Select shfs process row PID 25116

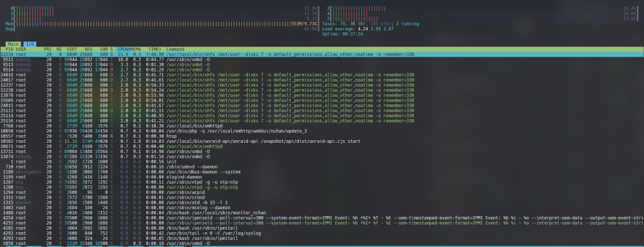[322, 121]
